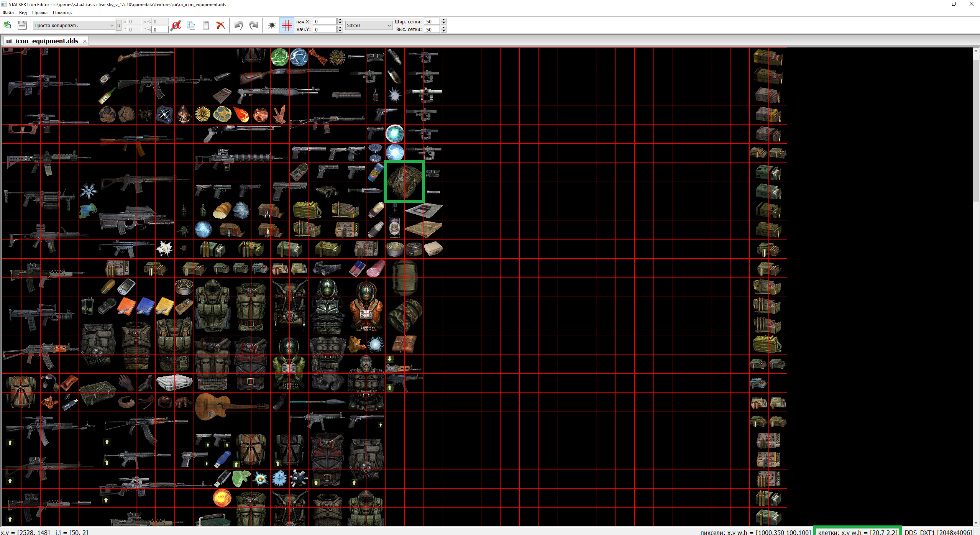Click the paste clipboard icon
Image resolution: width=980 pixels, height=535 pixels.
(x=206, y=25)
